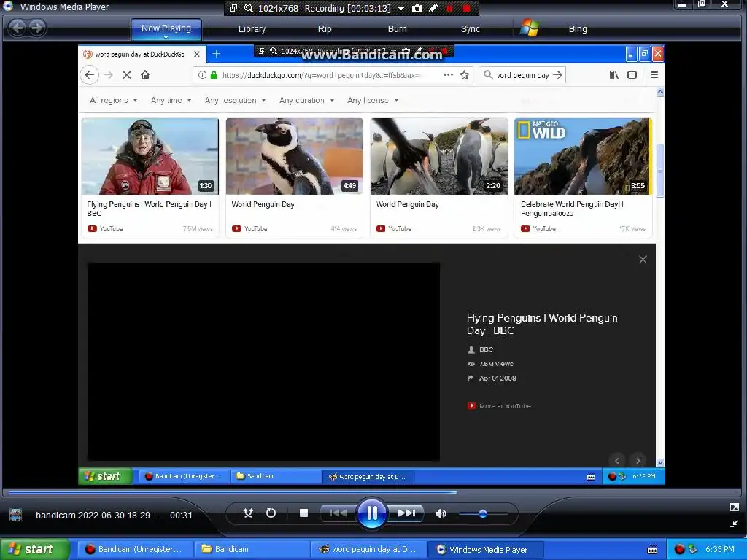Image resolution: width=747 pixels, height=560 pixels.
Task: Click the Flying Penguins thumbnail in the video
Action: click(150, 156)
